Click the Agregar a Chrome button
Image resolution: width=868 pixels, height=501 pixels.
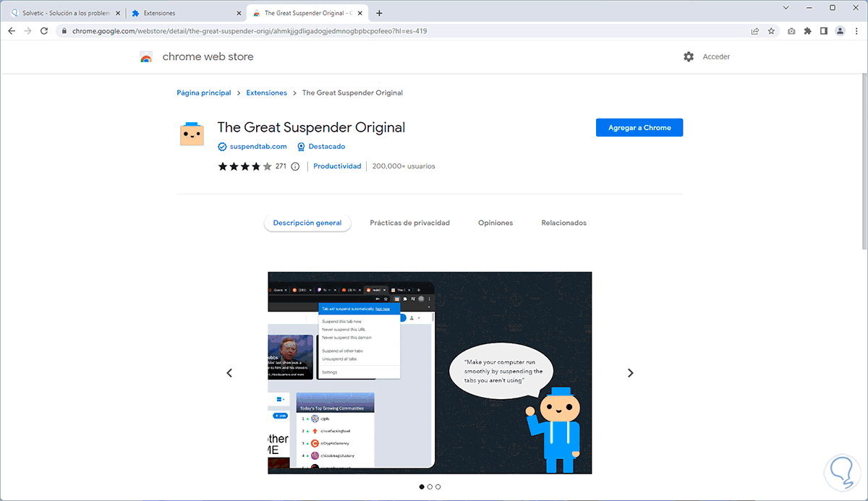(x=639, y=127)
